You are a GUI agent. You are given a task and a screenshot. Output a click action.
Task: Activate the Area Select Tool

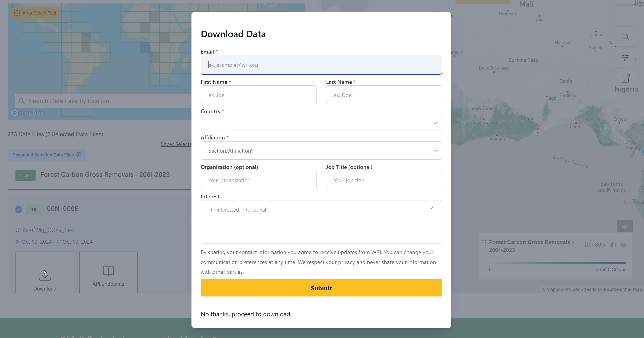point(36,13)
